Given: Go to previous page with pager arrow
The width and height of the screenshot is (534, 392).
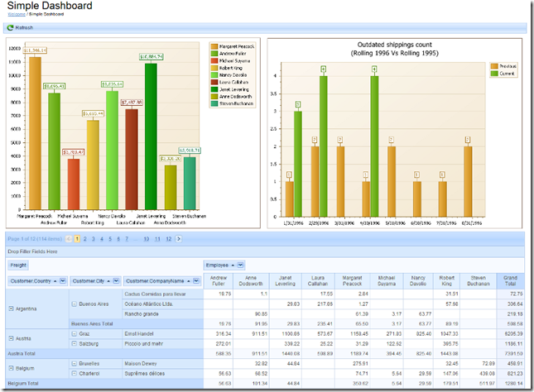Looking at the screenshot, I should point(69,239).
